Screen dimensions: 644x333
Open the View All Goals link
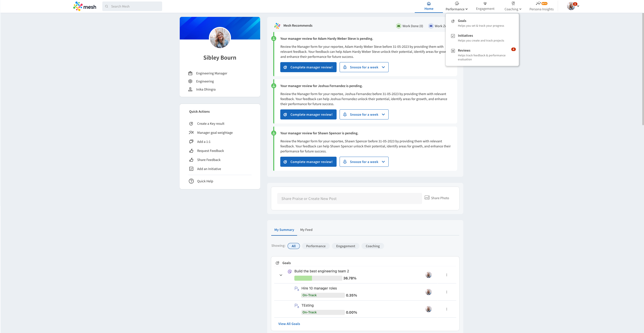(x=289, y=324)
